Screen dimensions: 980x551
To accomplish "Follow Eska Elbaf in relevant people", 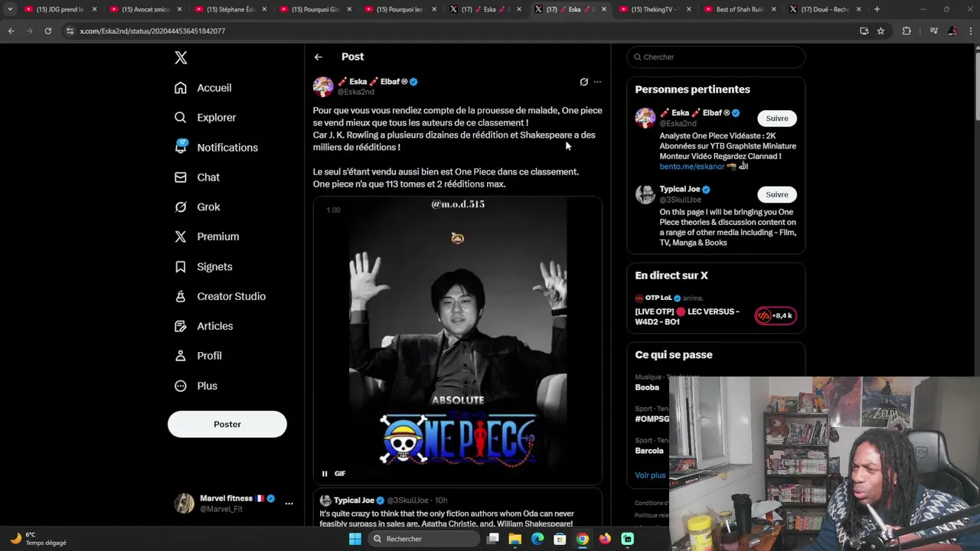I will [776, 119].
